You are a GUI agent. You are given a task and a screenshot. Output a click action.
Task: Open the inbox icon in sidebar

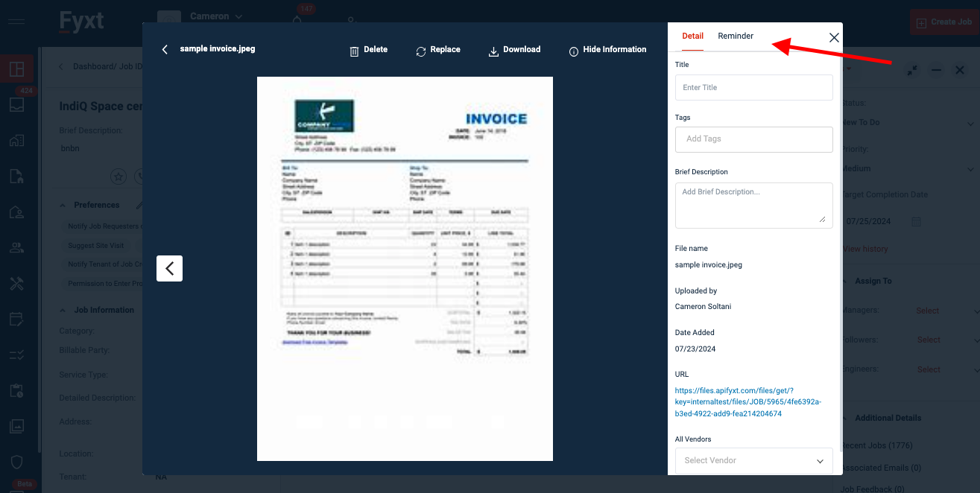tap(16, 105)
